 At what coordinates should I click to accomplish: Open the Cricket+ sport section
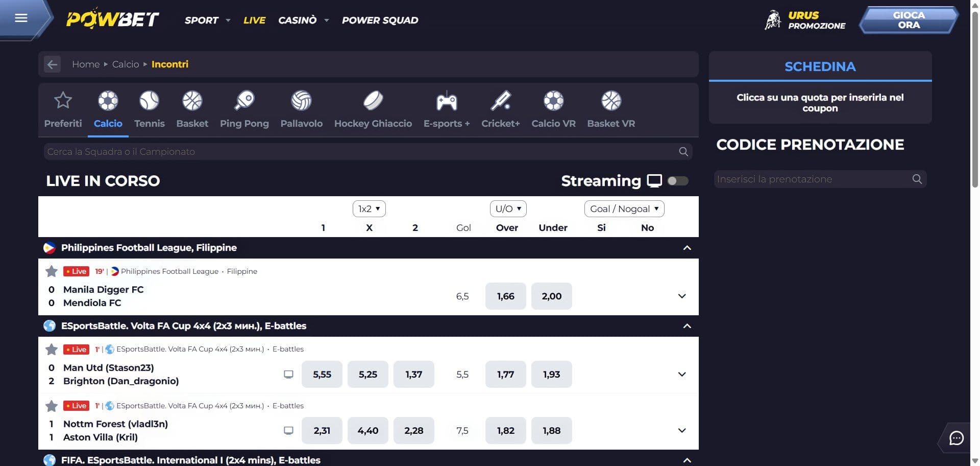coord(501,100)
